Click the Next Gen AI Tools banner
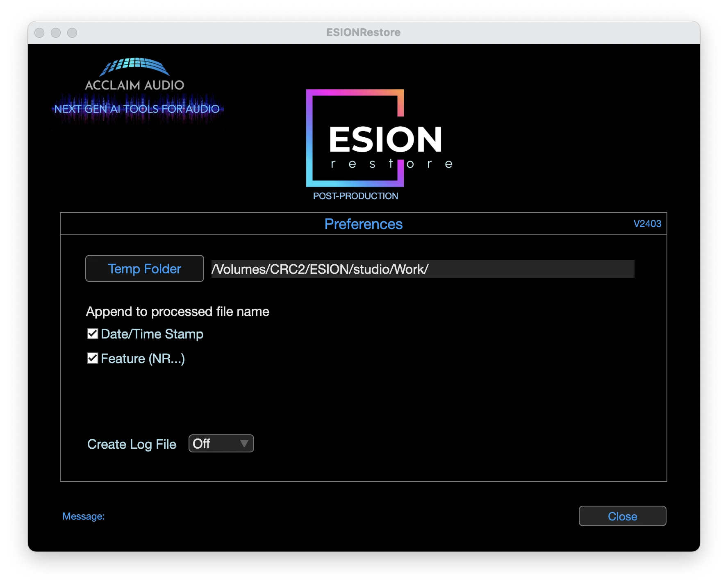Viewport: 728px width, 586px height. (137, 109)
